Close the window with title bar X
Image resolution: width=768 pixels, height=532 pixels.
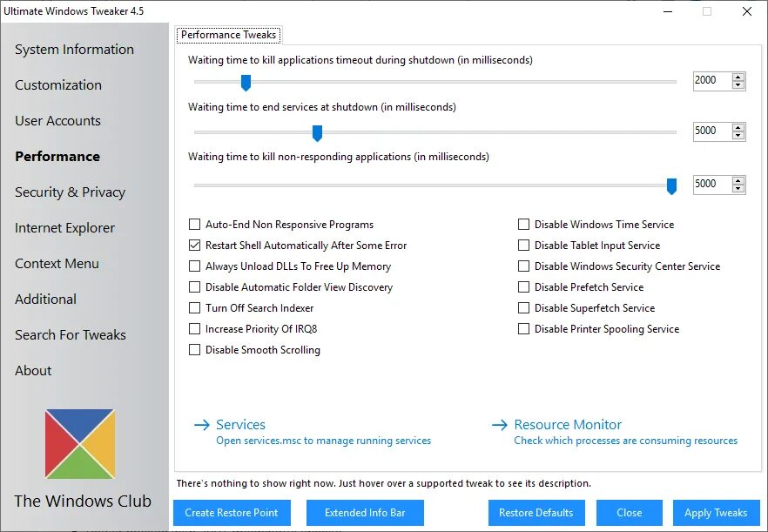point(747,11)
